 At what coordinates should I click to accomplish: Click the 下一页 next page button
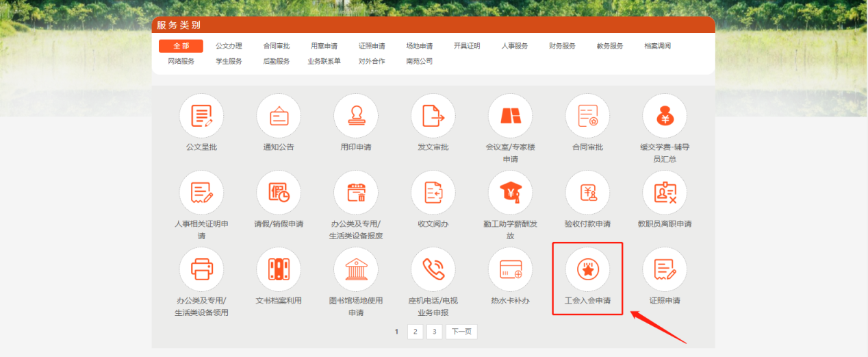[x=461, y=332]
